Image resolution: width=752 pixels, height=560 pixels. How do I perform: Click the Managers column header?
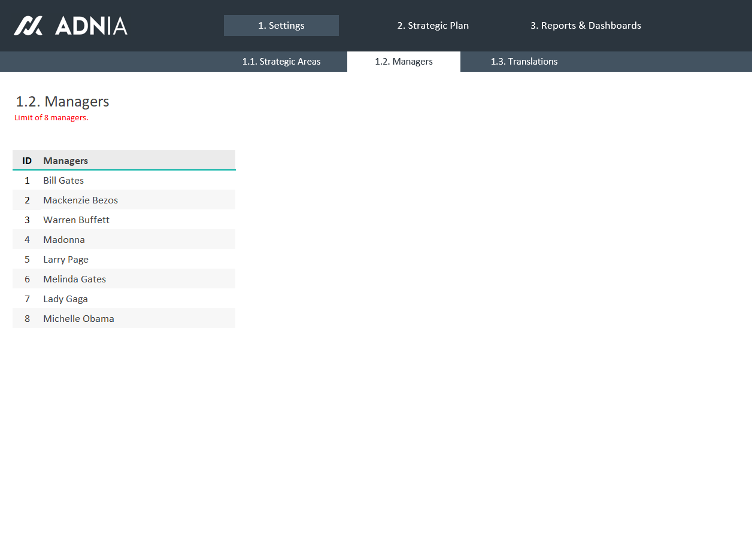pyautogui.click(x=66, y=161)
